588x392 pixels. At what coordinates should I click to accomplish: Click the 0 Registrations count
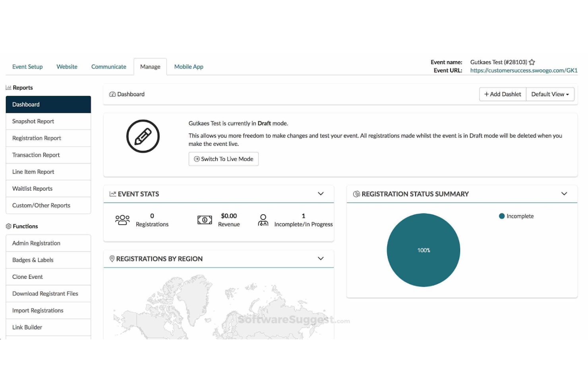point(152,216)
